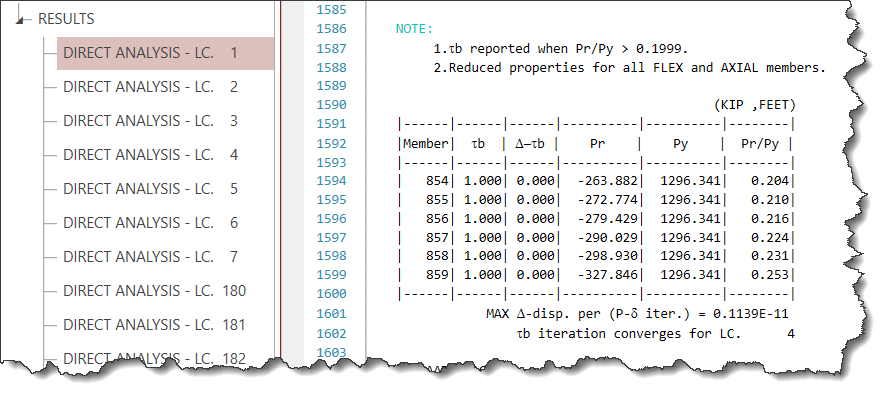This screenshot has width=890, height=399.
Task: Click the τb iteration converges line
Action: pyautogui.click(x=655, y=334)
